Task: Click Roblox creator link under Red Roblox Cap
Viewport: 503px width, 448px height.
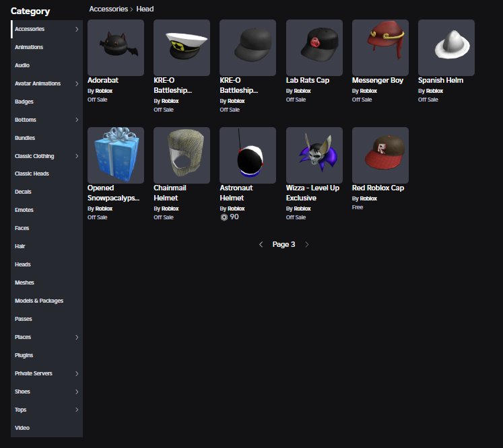Action: (368, 198)
